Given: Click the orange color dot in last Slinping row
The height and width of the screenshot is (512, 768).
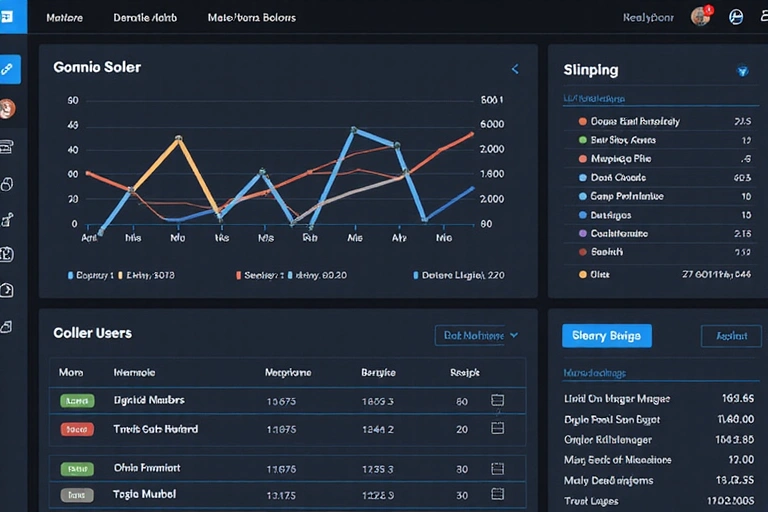Looking at the screenshot, I should (x=583, y=273).
